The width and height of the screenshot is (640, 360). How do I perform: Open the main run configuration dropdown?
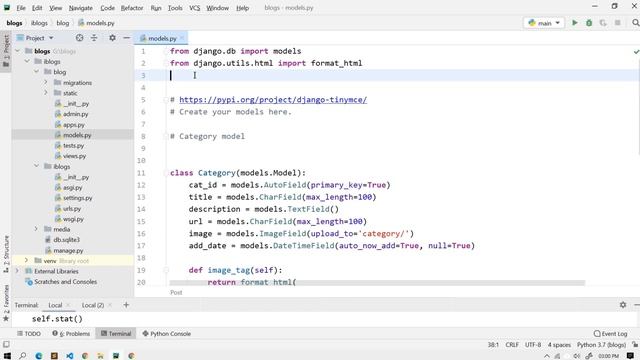coord(544,23)
